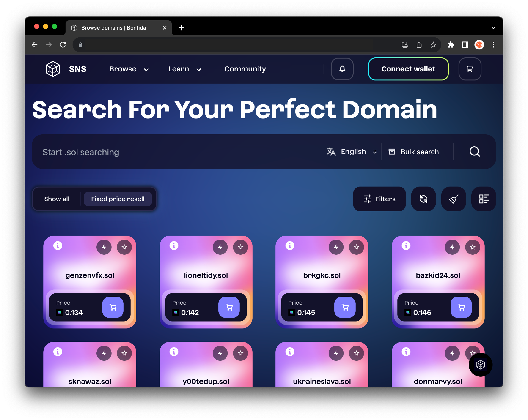
Task: Switch to list view layout icon
Action: [x=484, y=199]
